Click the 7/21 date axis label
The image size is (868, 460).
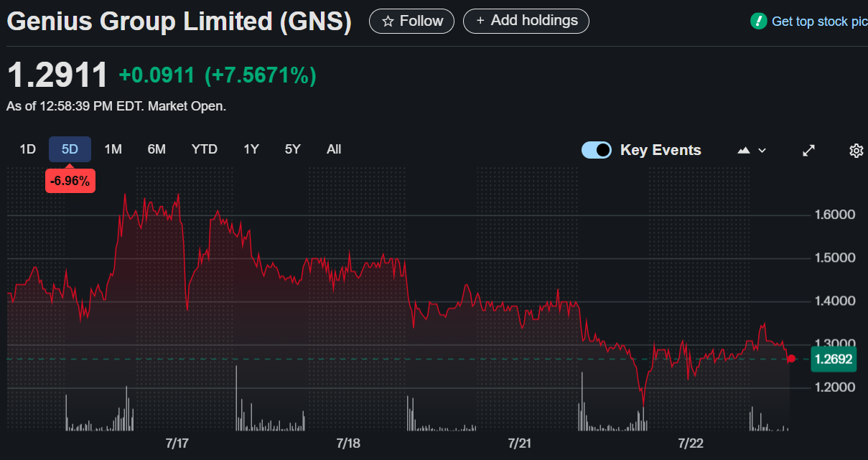[519, 443]
